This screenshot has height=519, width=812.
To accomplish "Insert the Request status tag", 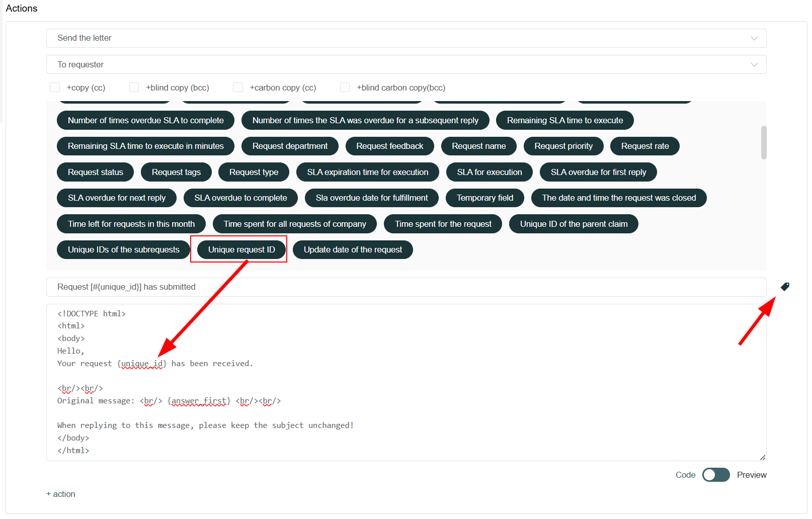I will [x=95, y=172].
